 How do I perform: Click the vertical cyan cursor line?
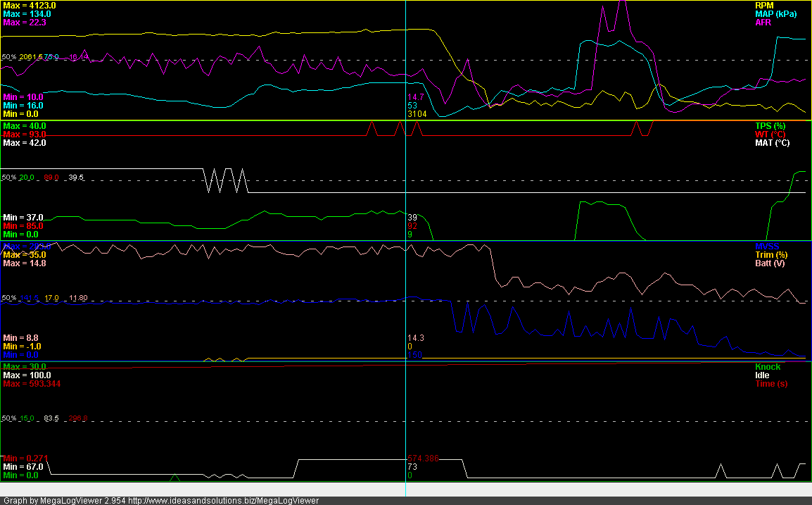coord(405,249)
